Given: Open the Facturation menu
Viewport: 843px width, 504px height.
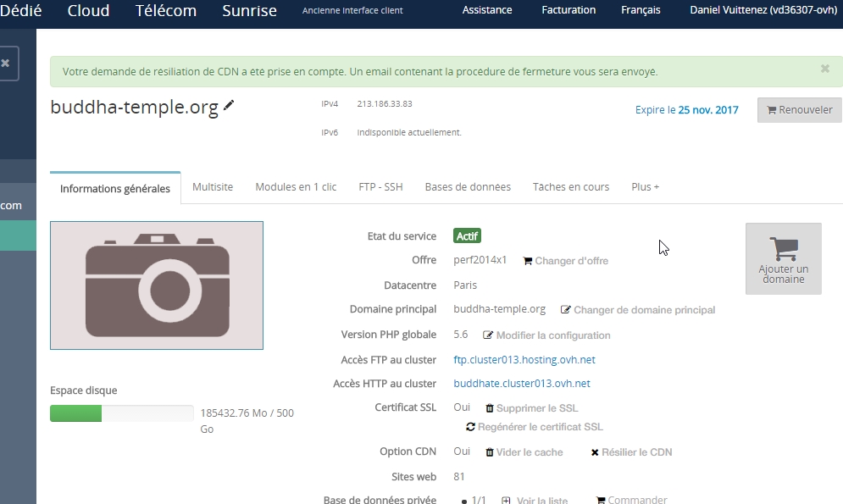Looking at the screenshot, I should pyautogui.click(x=568, y=9).
